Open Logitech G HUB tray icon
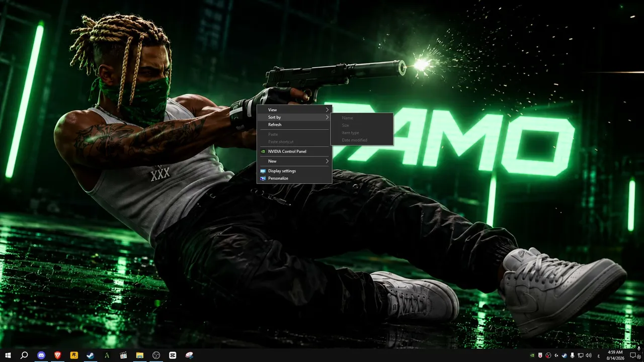644x362 pixels. [556, 355]
